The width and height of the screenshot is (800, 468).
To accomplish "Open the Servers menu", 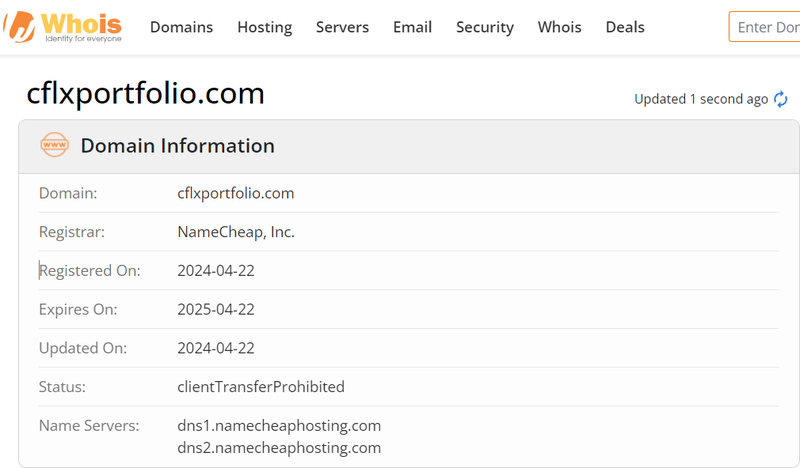I will 342,27.
